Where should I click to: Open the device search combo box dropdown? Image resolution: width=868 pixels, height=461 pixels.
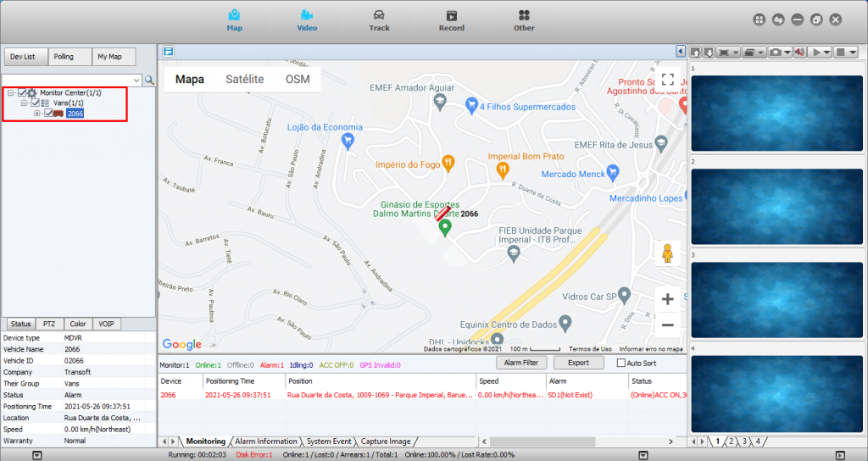pos(136,81)
